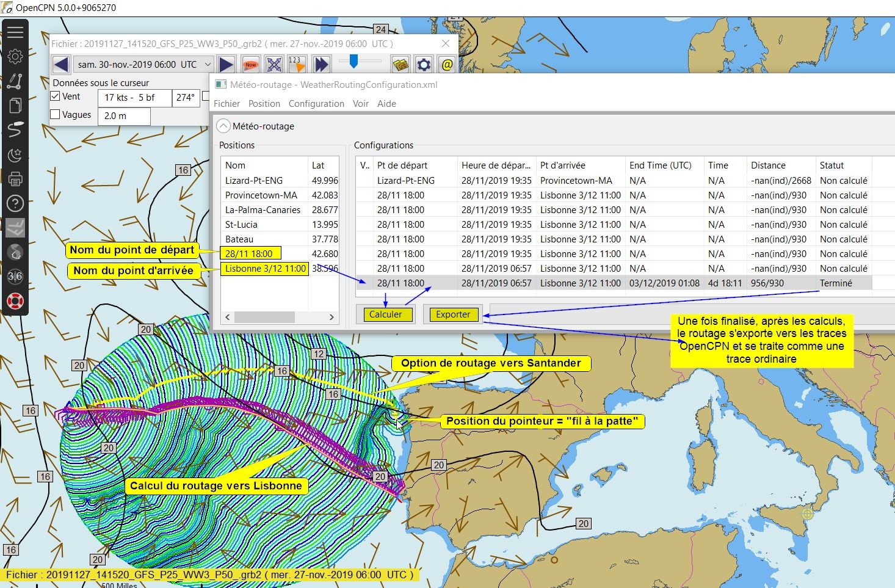Viewport: 895px width, 588px height.
Task: Uncheck the Vent checkbox
Action: 56,96
